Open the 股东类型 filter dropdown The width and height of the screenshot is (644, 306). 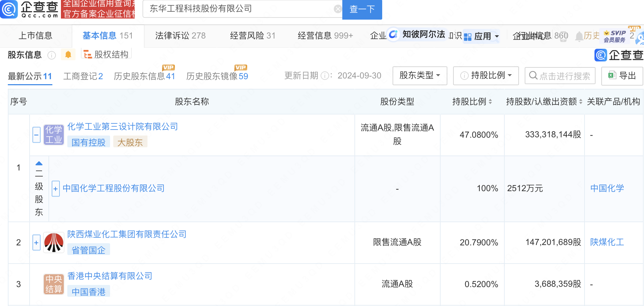pyautogui.click(x=420, y=76)
